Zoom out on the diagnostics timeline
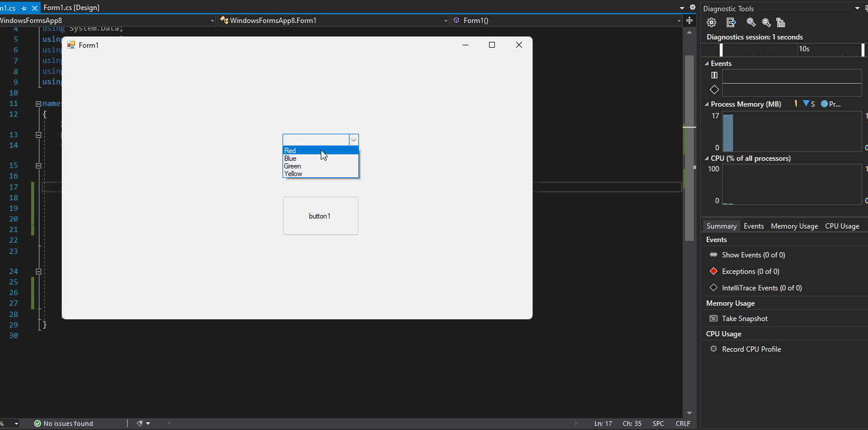 (x=766, y=22)
